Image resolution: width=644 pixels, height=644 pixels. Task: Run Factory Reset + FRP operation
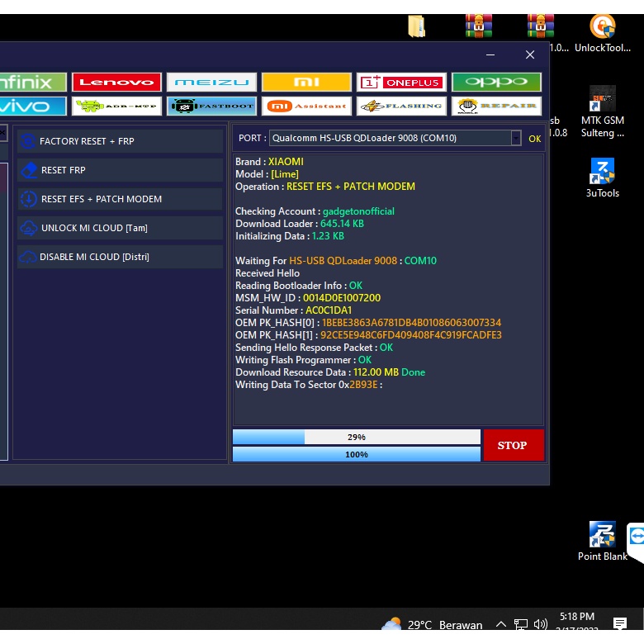coord(120,141)
